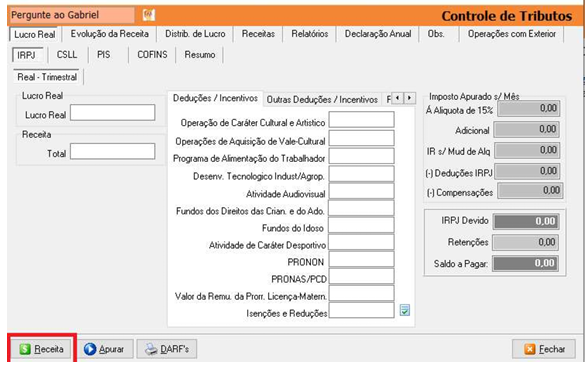Select the COFINS sub-tab
This screenshot has width=588, height=365.
coord(152,55)
